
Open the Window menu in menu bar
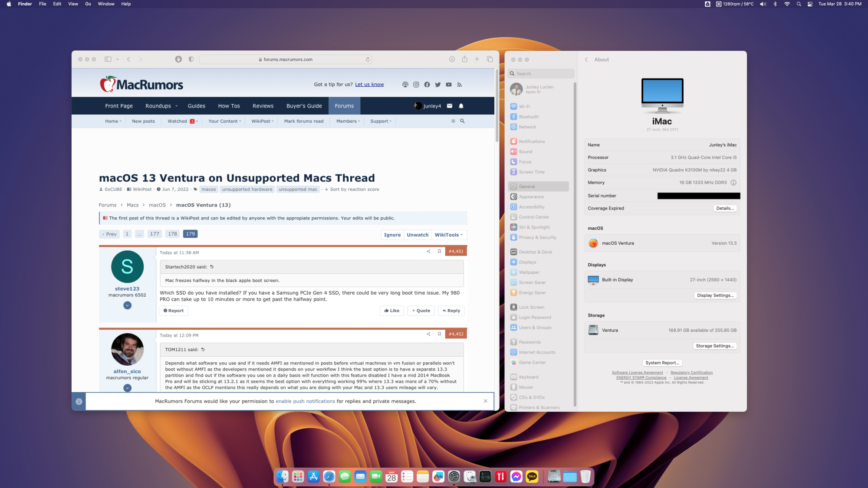click(106, 4)
